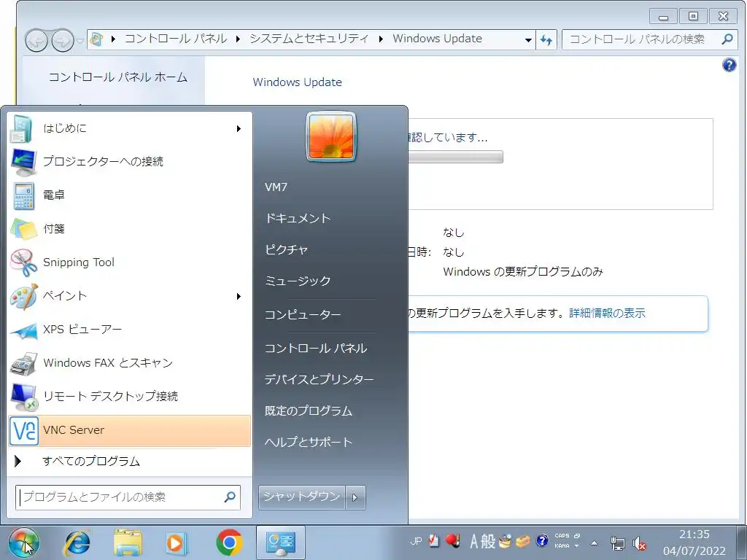Toggle CAPS lock indicator in language bar
The height and width of the screenshot is (560, 747).
click(562, 536)
